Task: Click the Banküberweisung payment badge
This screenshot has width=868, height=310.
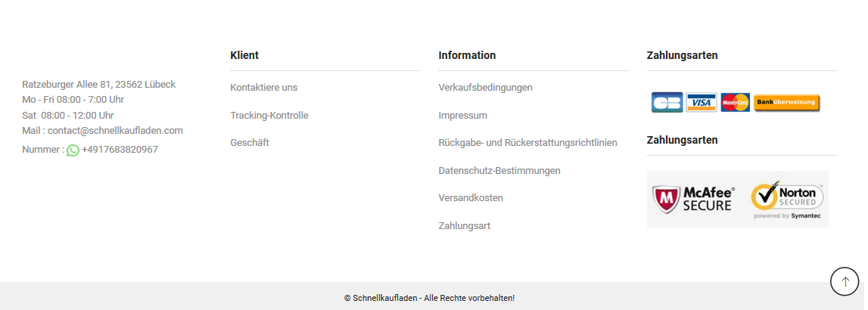Action: click(x=786, y=102)
